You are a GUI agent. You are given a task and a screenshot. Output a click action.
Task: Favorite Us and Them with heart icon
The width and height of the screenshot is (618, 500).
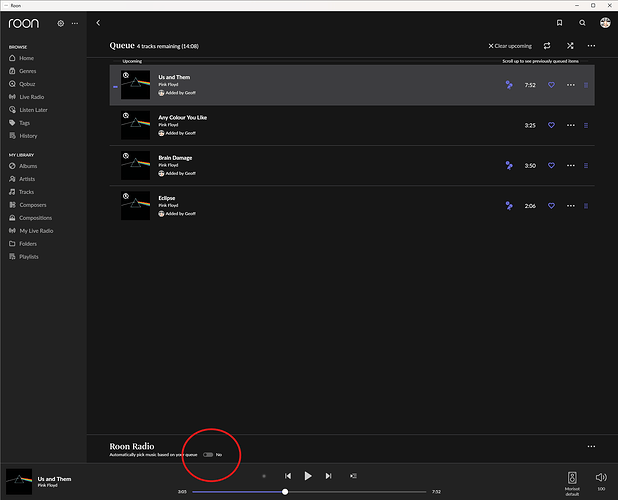coord(551,85)
